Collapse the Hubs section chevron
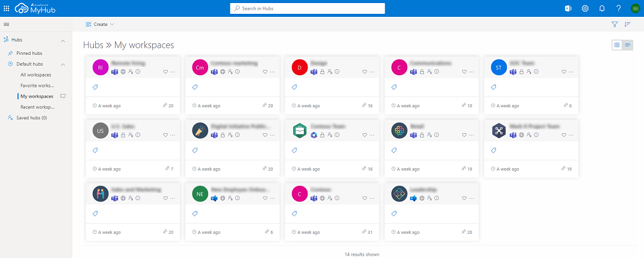 click(x=63, y=40)
